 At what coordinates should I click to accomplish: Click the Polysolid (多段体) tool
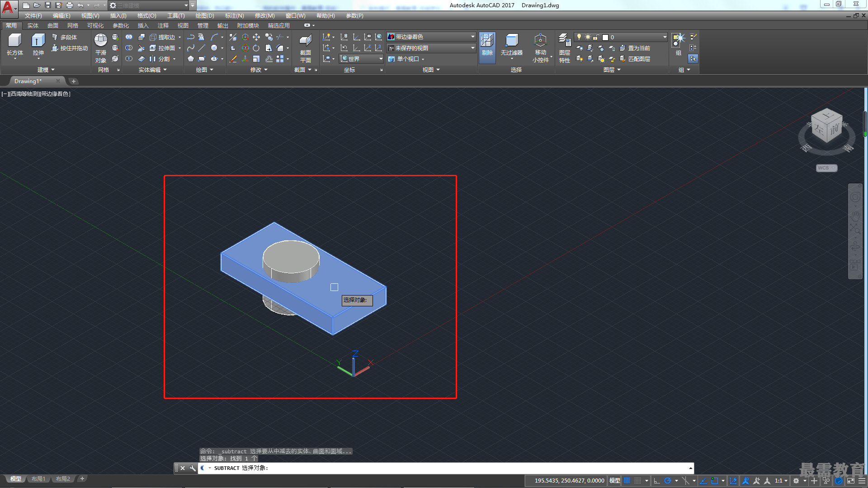coord(64,37)
